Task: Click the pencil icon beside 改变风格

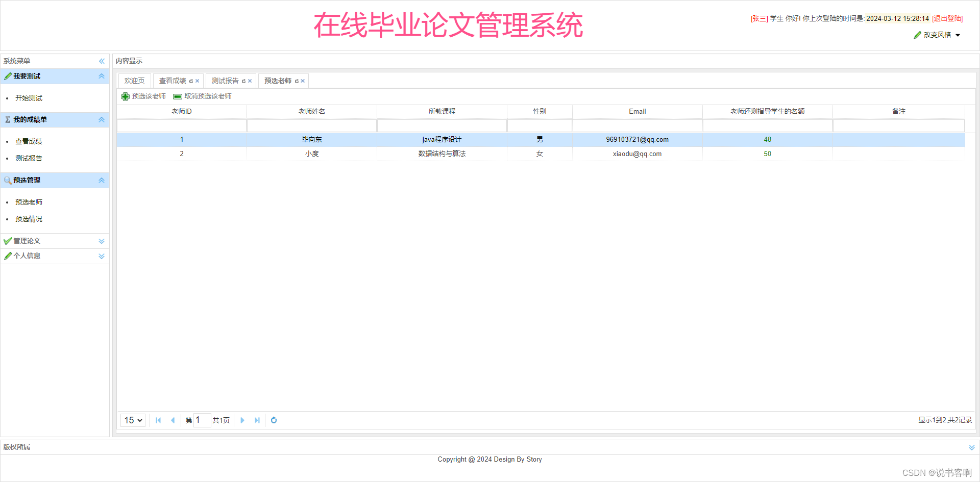Action: (x=917, y=35)
